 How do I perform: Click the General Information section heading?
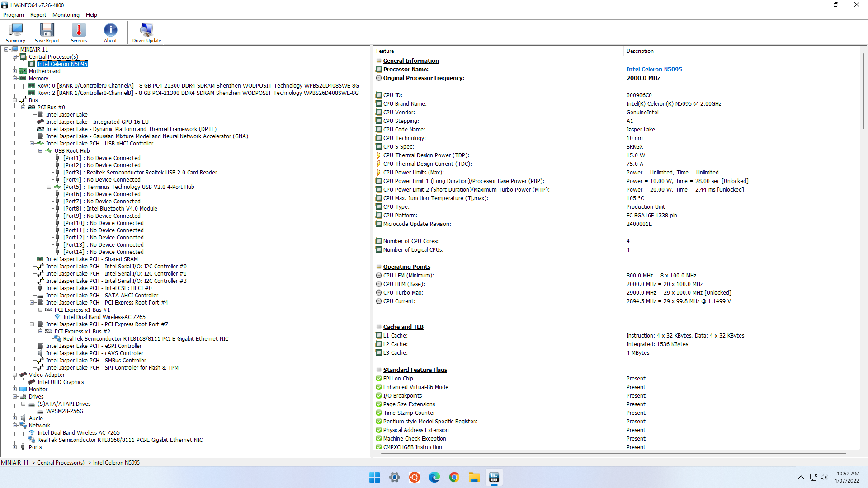(x=411, y=61)
